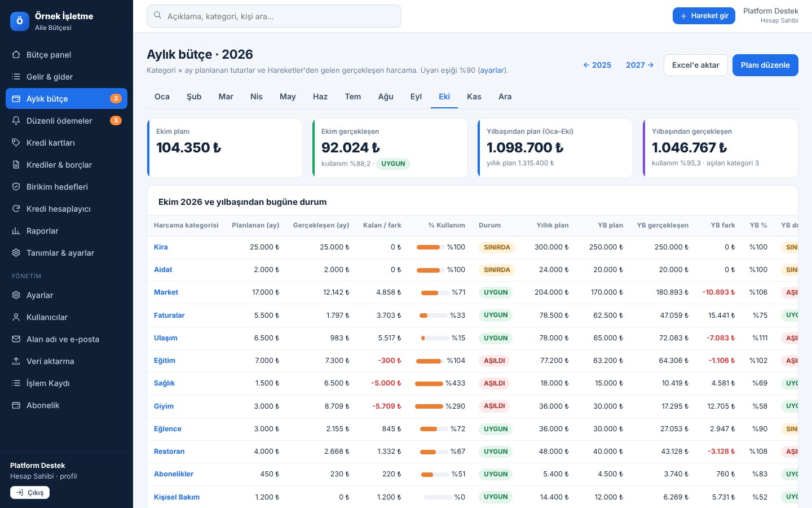Click the Krediler & borçlar document icon
The width and height of the screenshot is (812, 508).
(16, 165)
